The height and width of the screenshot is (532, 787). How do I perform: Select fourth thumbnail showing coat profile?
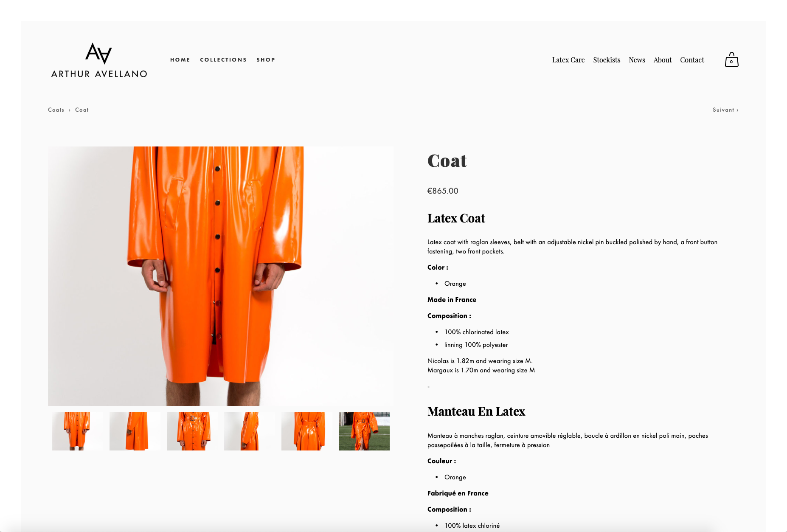tap(250, 431)
